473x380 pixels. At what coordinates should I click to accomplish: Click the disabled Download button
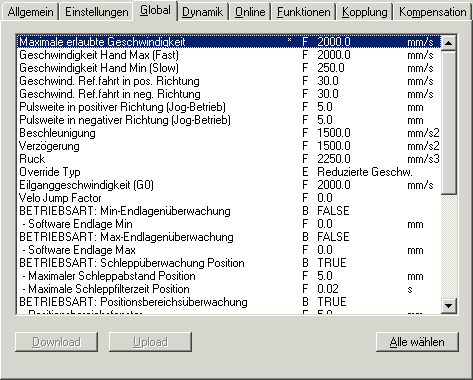pyautogui.click(x=56, y=342)
